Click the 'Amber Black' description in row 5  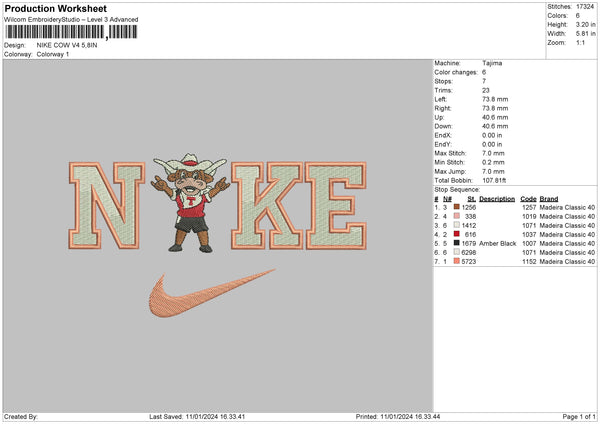[x=497, y=243]
